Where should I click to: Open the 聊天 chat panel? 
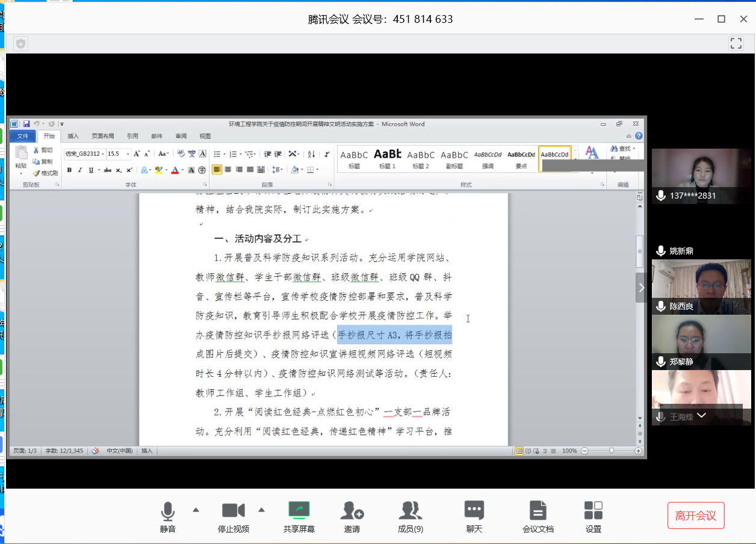point(474,517)
